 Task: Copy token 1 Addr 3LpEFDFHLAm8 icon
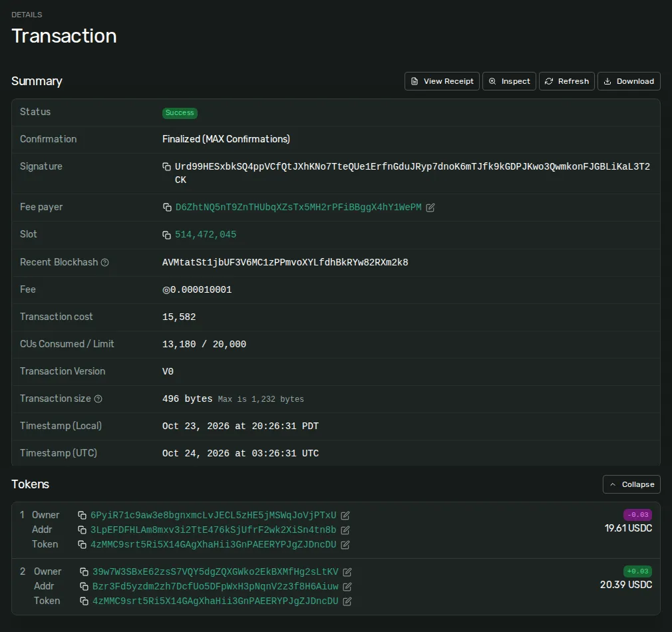(x=82, y=530)
